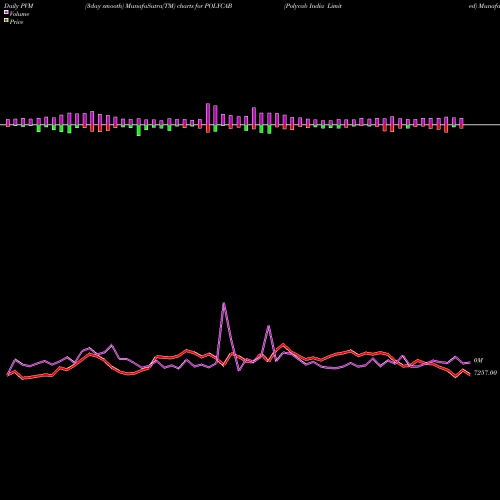Click the 0M volume end label
500x500 pixels.
tap(478, 361)
